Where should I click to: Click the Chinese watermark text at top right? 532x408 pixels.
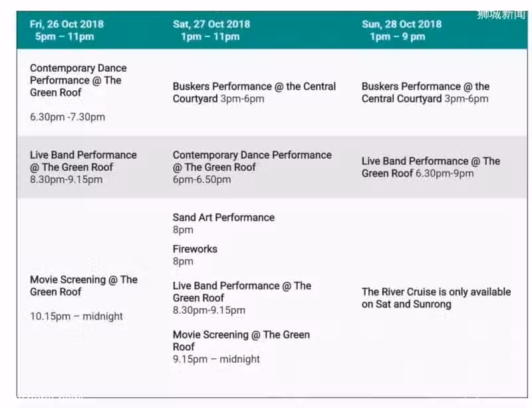[501, 15]
